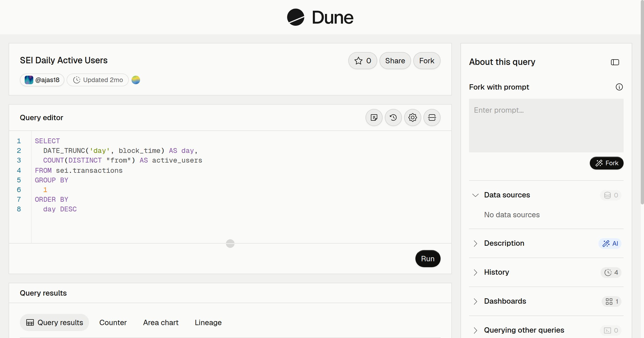Click the blue-yellow circular avatar icon

click(x=136, y=80)
